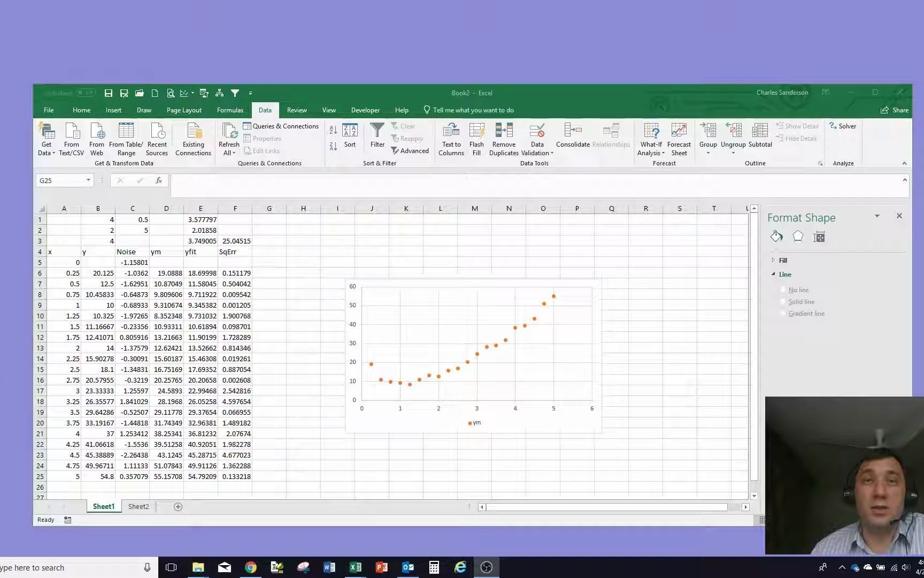Screen dimensions: 924x578
Task: Apply a Filter to the data
Action: coord(377,138)
